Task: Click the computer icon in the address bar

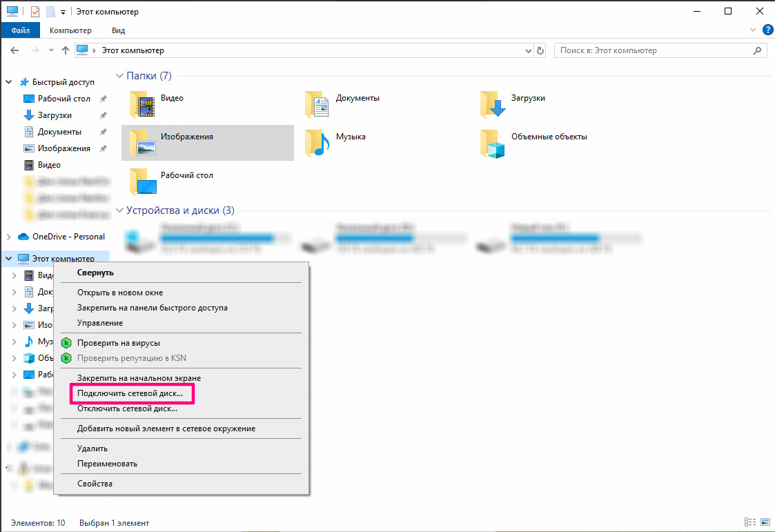Action: (83, 50)
